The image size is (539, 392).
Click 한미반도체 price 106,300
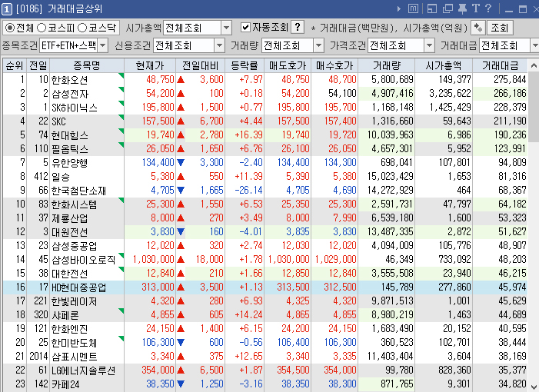(x=158, y=343)
